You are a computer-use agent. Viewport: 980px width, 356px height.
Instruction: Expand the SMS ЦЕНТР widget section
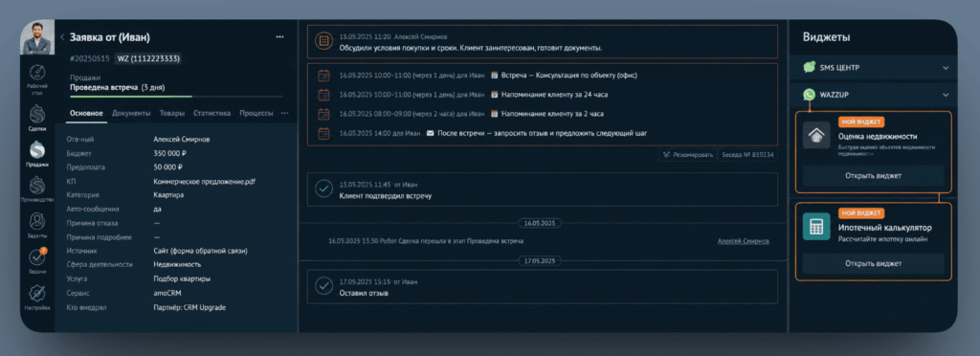tap(946, 67)
